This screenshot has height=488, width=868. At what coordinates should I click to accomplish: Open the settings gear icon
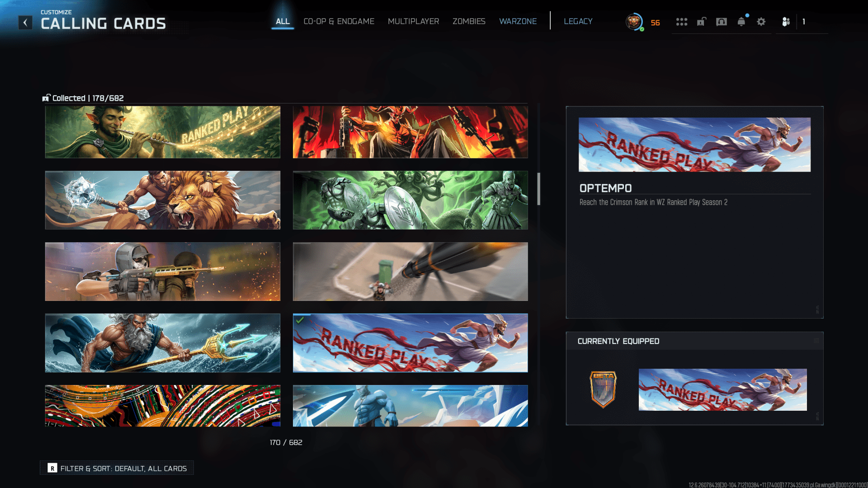(x=761, y=22)
